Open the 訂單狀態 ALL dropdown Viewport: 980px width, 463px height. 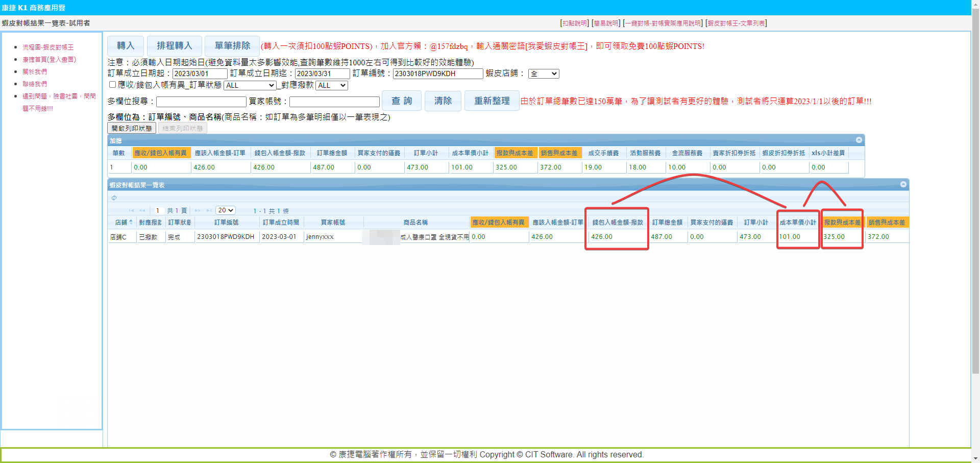click(250, 85)
